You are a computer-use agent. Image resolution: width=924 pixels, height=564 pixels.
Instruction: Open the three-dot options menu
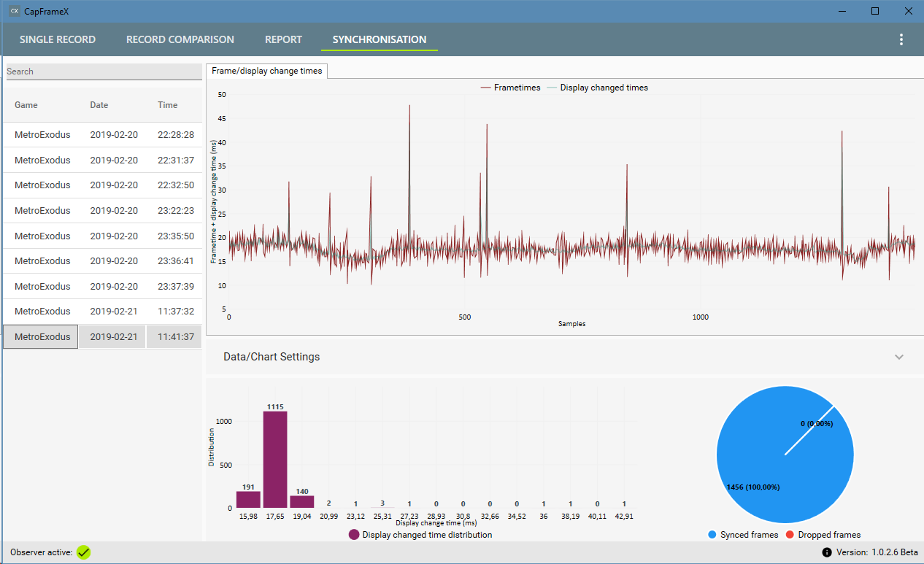901,39
